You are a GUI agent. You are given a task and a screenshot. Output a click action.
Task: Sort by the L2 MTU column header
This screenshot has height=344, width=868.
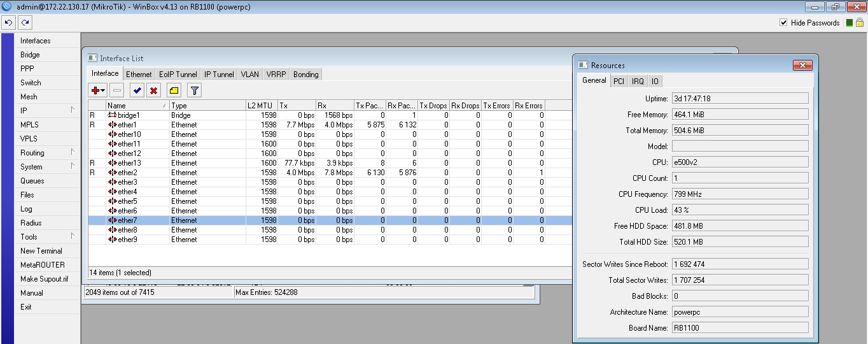click(262, 106)
